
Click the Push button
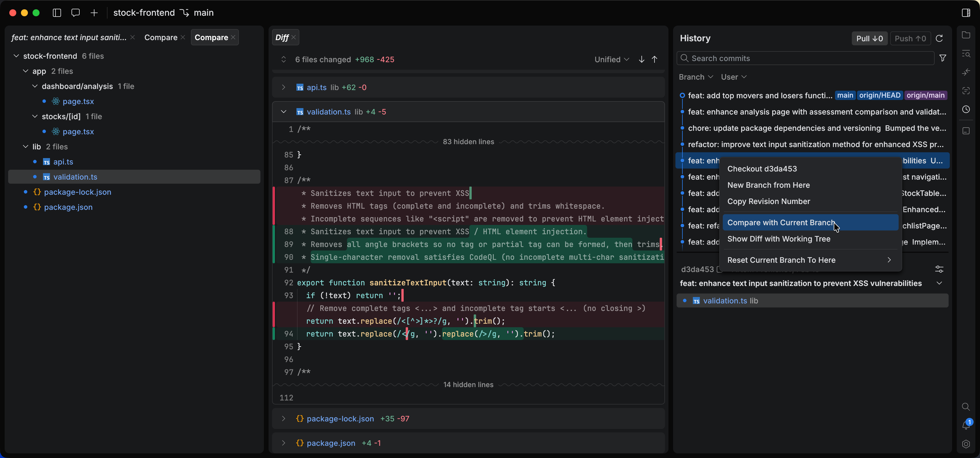pyautogui.click(x=910, y=38)
